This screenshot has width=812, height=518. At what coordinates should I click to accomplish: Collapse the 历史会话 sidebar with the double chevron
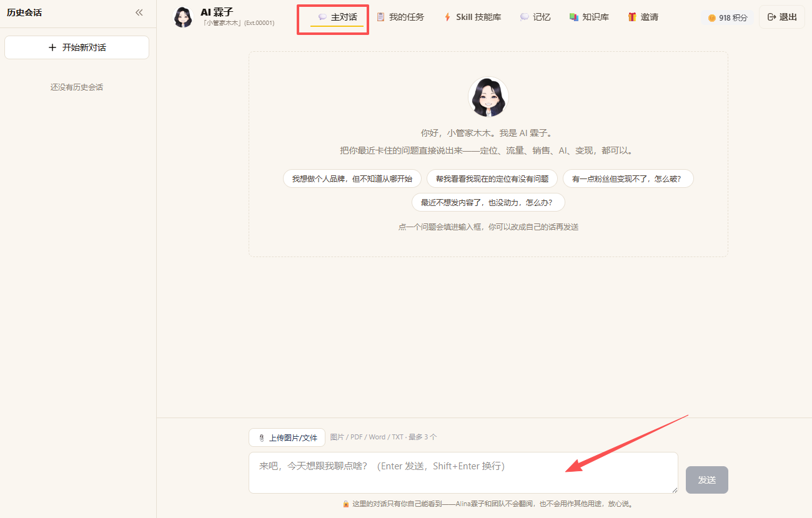tap(139, 12)
